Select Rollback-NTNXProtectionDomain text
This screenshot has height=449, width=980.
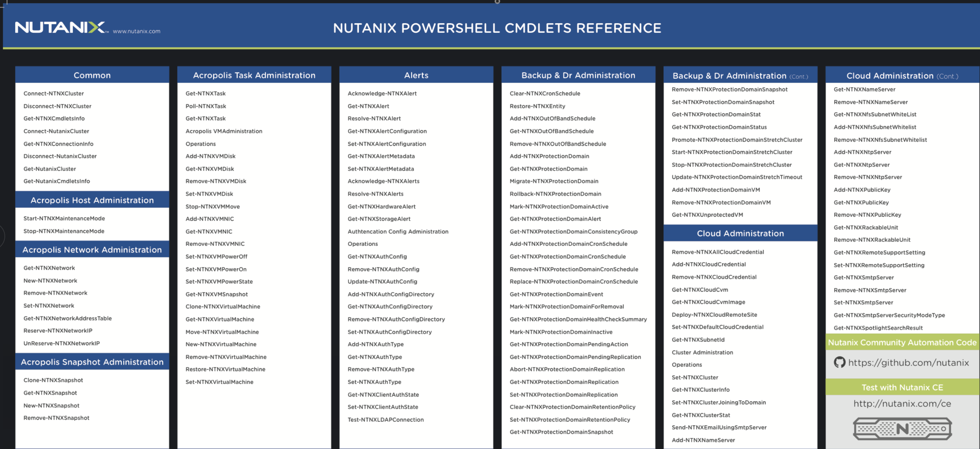[x=555, y=194]
